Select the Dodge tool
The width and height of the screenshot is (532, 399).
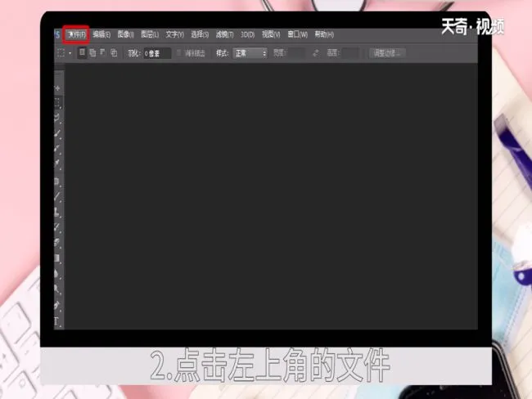click(58, 289)
